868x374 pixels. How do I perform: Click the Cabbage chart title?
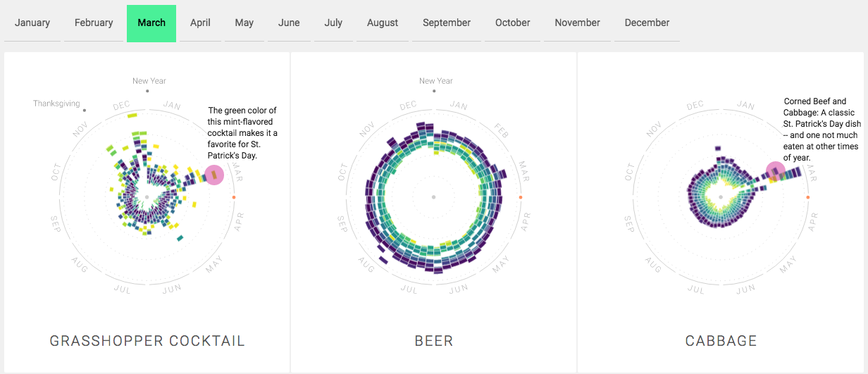721,341
